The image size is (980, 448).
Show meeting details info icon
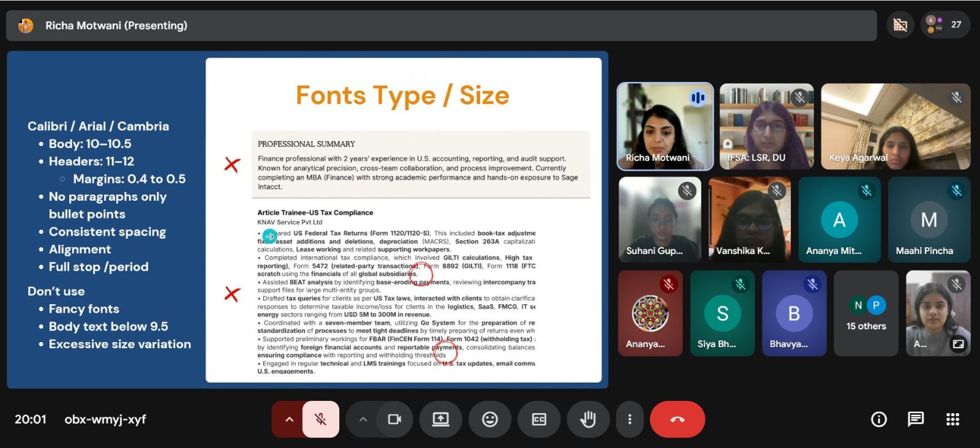click(x=878, y=419)
